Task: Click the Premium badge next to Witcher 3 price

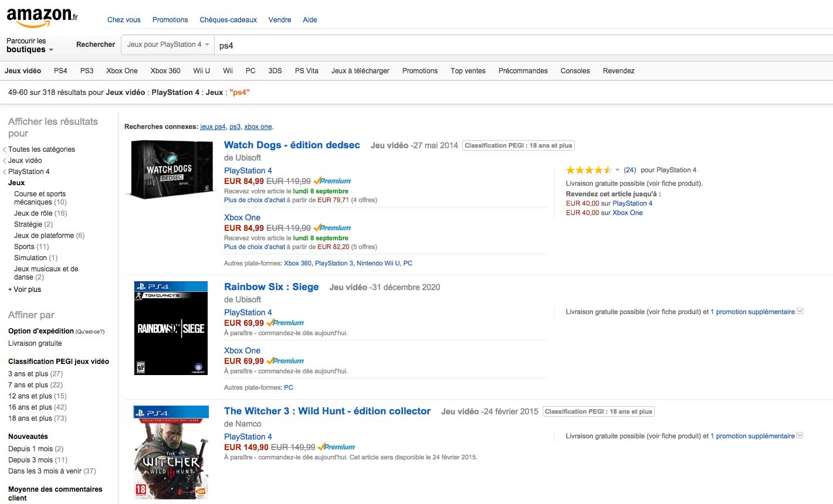Action: (x=336, y=447)
